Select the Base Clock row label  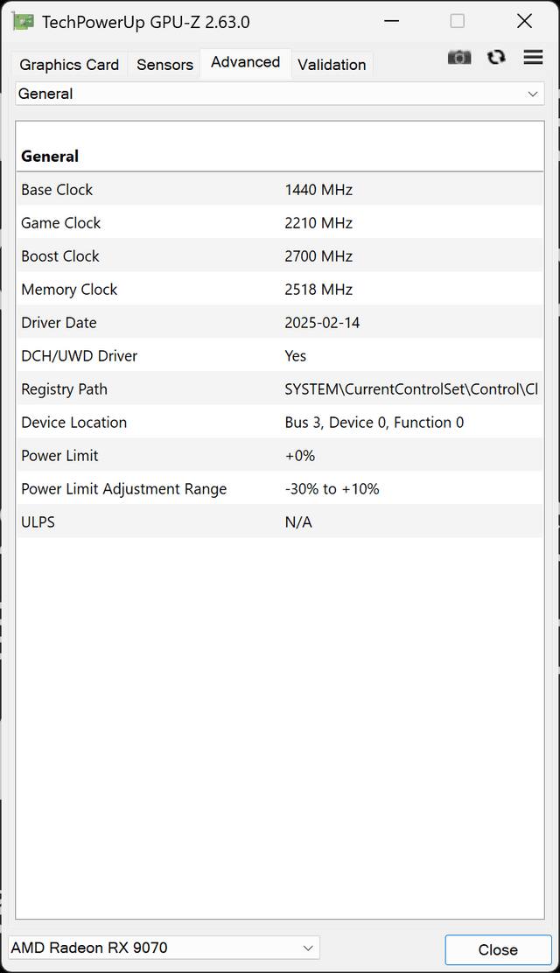tap(57, 190)
